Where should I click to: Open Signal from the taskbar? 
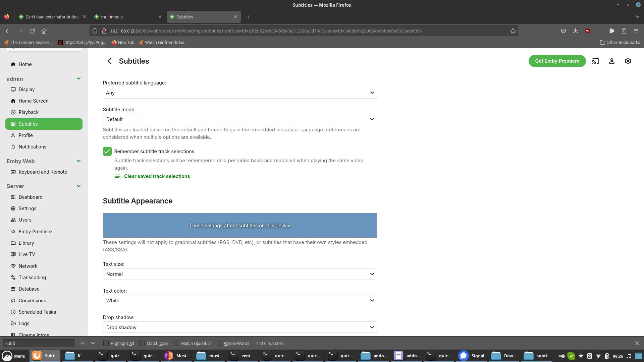point(472,356)
